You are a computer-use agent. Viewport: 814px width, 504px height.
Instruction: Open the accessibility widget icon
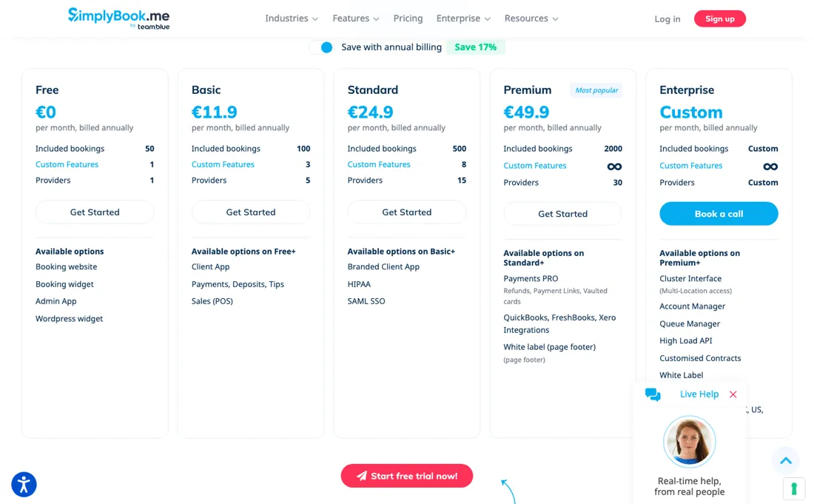[24, 484]
